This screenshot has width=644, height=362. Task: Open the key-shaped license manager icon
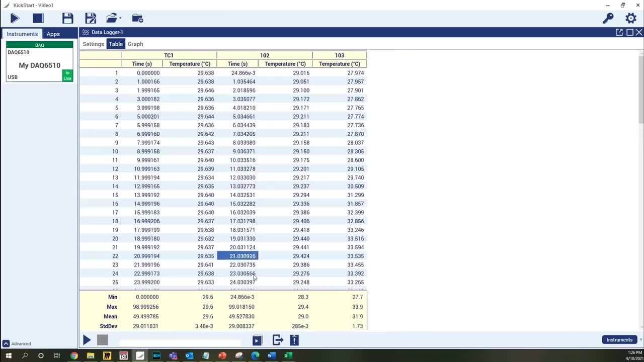[608, 19]
